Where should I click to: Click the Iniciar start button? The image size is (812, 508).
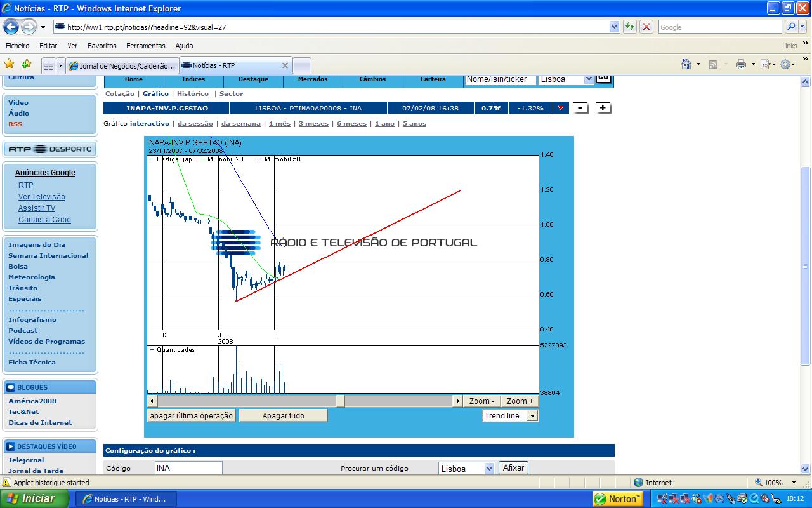(34, 498)
